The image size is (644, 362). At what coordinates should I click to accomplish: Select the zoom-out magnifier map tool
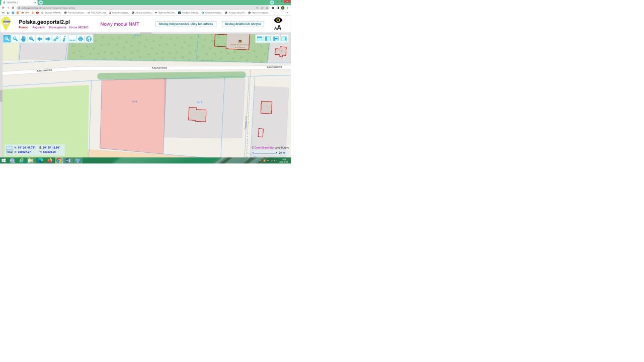(x=15, y=39)
